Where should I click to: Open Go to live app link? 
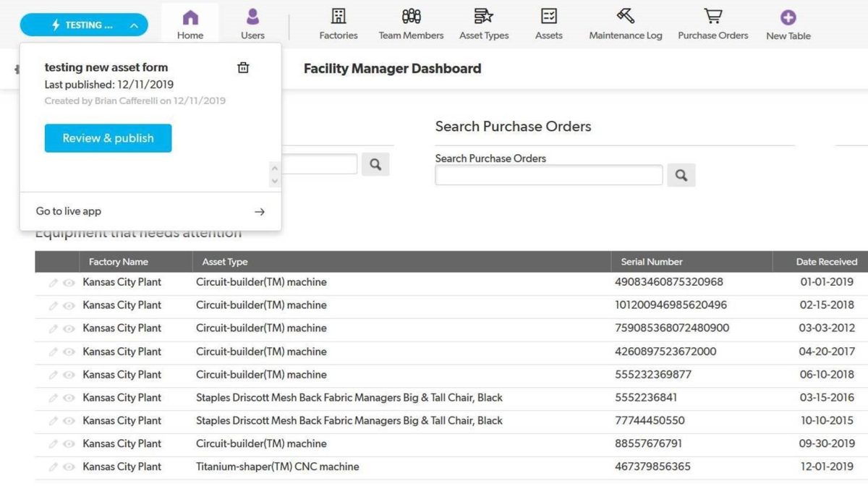tap(67, 211)
